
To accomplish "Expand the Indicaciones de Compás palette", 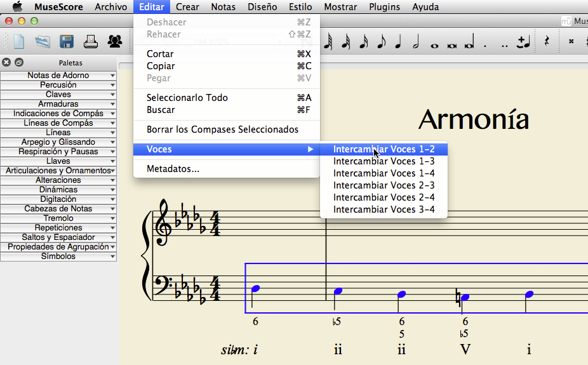I will [x=58, y=114].
